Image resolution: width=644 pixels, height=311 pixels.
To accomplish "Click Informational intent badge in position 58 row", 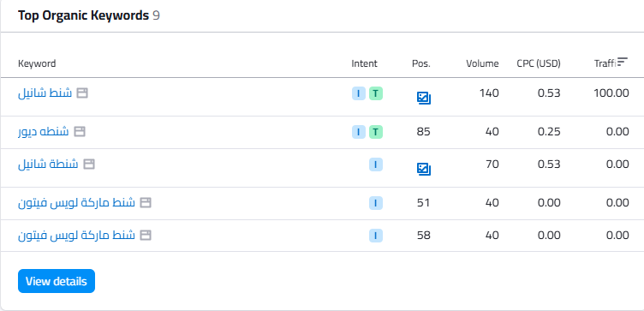I will coord(376,236).
